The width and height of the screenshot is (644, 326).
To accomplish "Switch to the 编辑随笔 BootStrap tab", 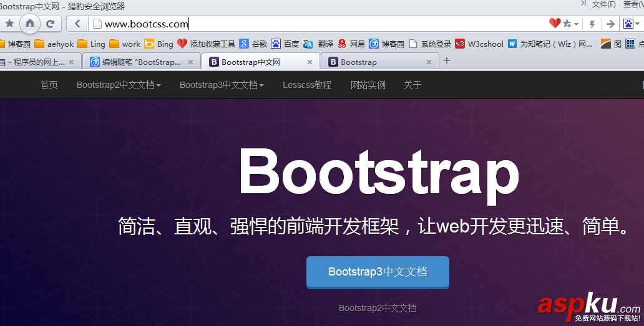I will 141,62.
